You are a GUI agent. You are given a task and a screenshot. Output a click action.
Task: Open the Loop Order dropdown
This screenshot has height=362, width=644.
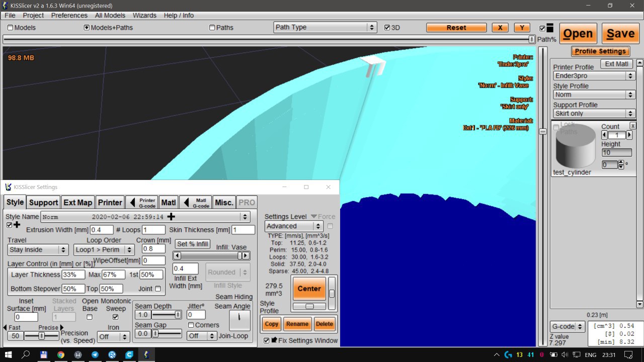click(104, 249)
